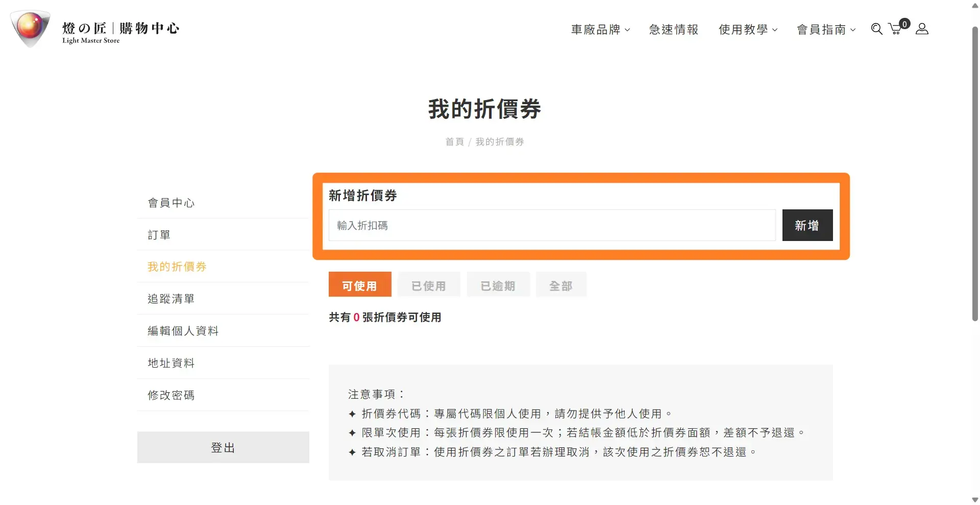
Task: Click the Light Master Store logo
Action: (x=95, y=29)
